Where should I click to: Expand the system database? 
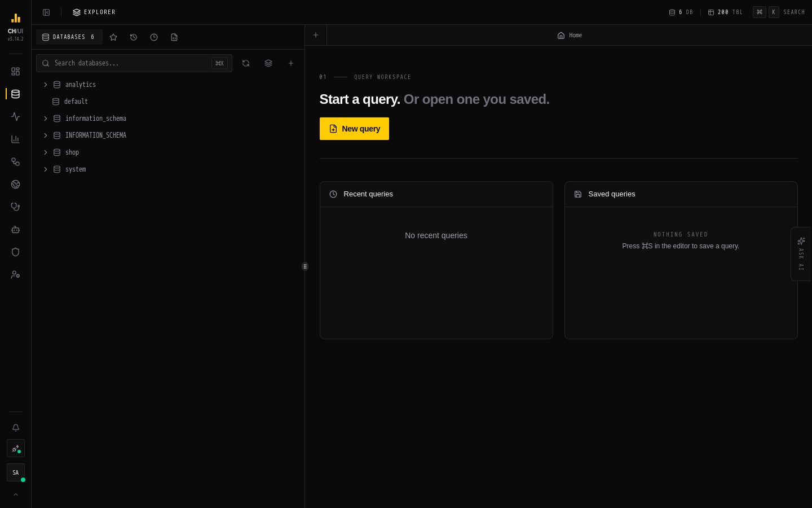click(x=46, y=169)
